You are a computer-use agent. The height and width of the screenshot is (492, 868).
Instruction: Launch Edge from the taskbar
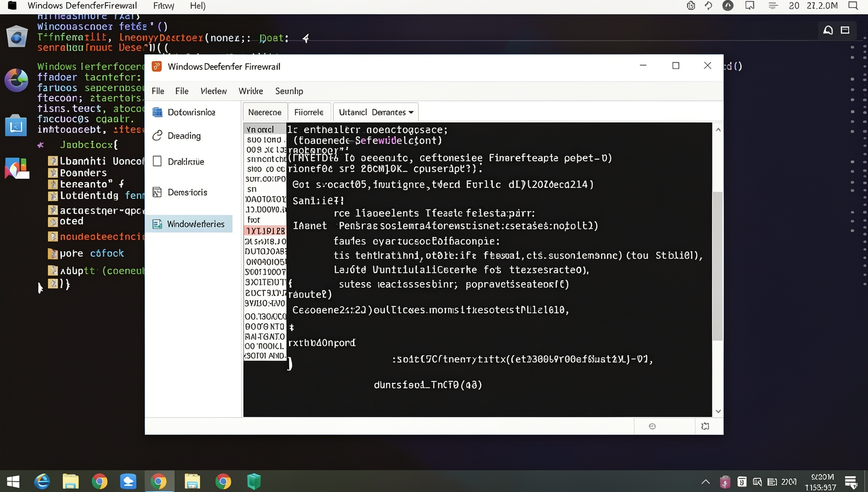coord(42,482)
